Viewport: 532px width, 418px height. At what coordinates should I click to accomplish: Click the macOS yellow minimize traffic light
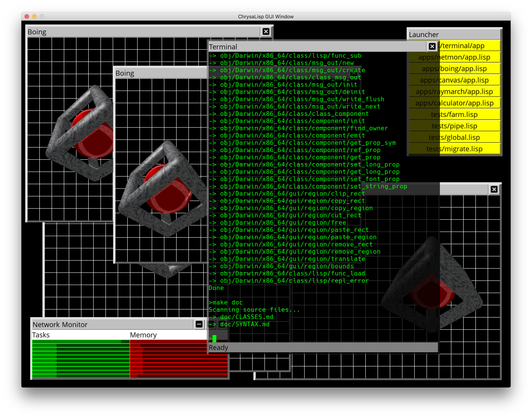pyautogui.click(x=35, y=16)
